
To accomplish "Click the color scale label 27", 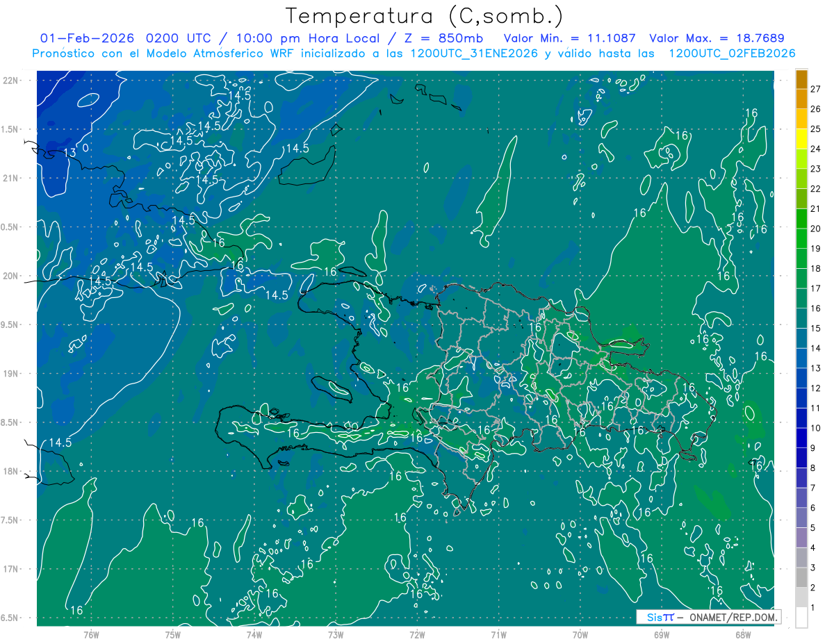I will click(x=816, y=88).
